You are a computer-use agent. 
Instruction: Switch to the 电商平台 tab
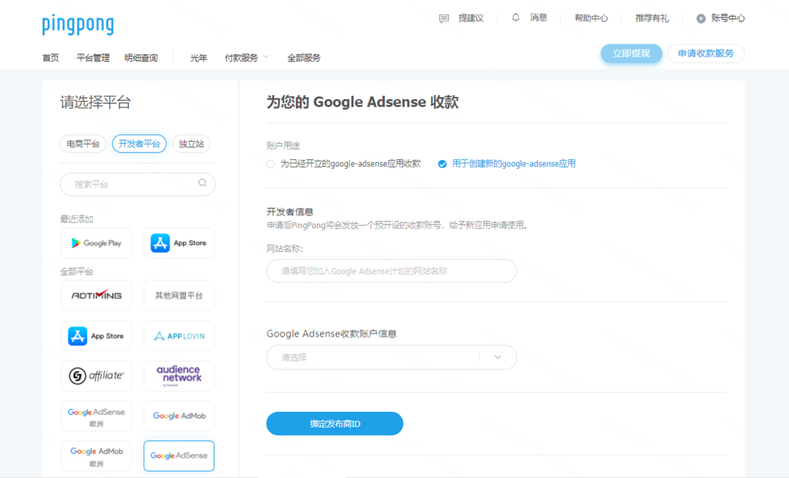point(83,144)
